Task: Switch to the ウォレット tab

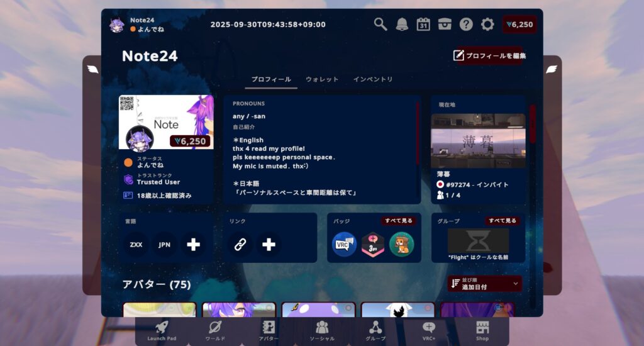Action: tap(322, 79)
